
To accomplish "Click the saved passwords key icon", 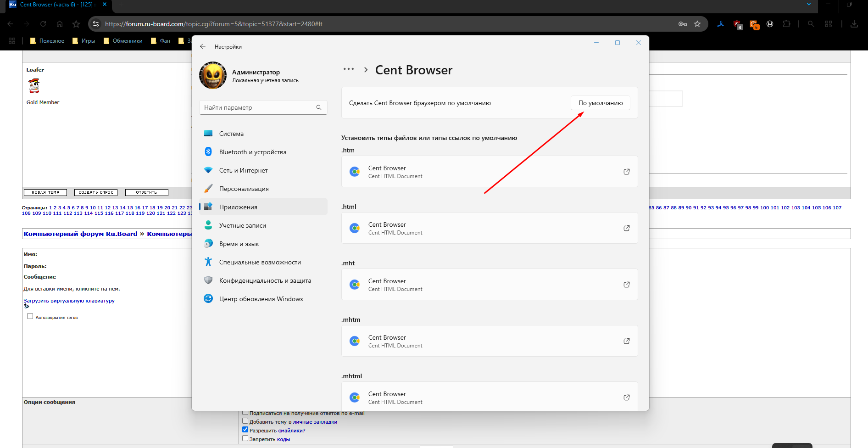I will point(683,24).
